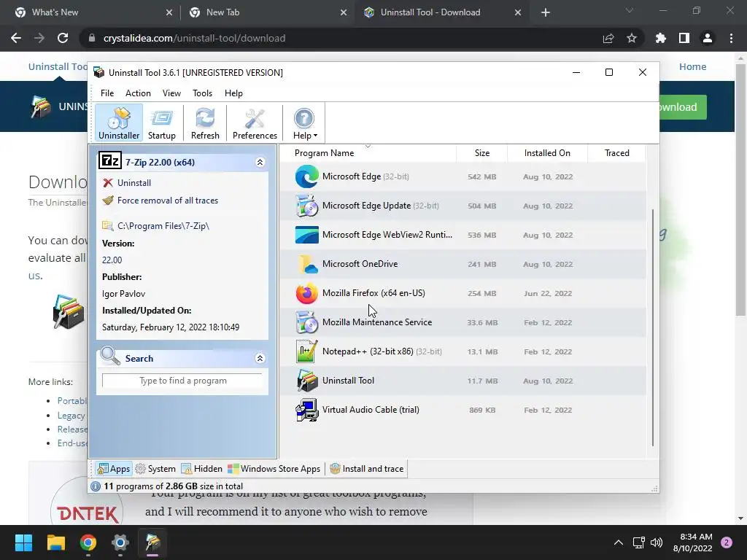Click Uninstall for 7-Zip

click(x=134, y=183)
